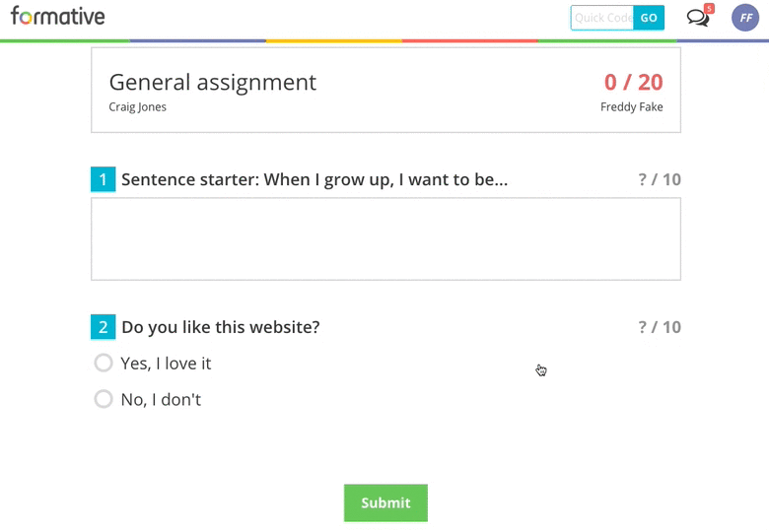Focus the Quick Code input field
Image resolution: width=769 pixels, height=532 pixels.
pyautogui.click(x=602, y=18)
